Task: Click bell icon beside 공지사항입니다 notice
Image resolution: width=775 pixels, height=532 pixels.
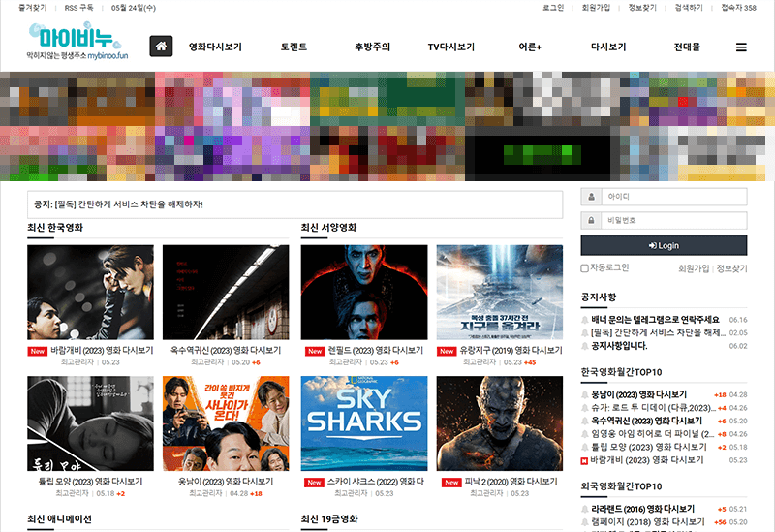Action: (x=585, y=346)
